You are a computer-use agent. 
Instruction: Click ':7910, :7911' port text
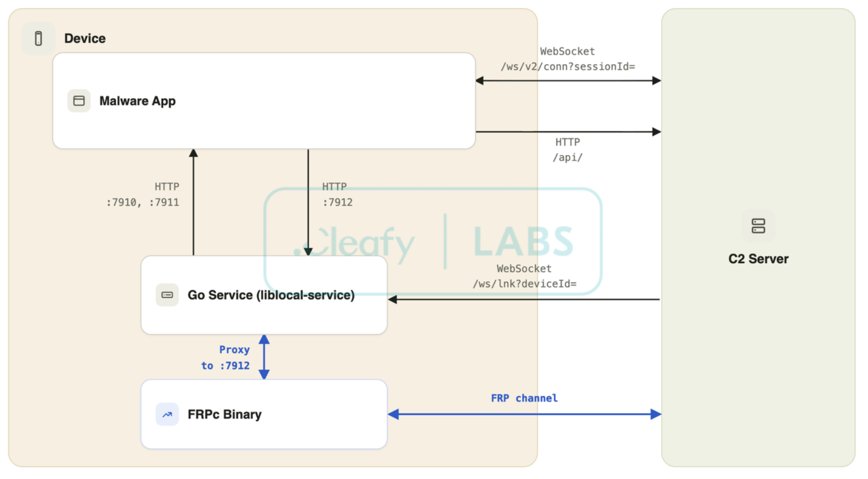pos(142,202)
